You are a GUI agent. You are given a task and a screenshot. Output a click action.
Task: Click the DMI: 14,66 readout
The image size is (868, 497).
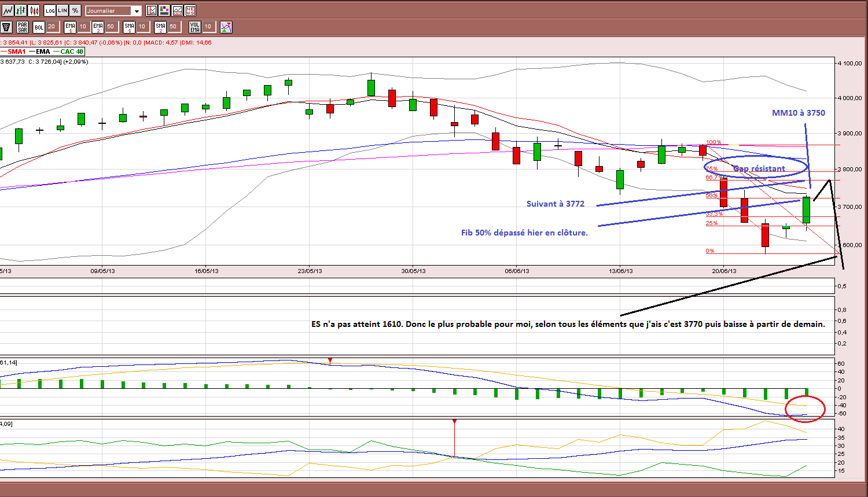pos(196,42)
